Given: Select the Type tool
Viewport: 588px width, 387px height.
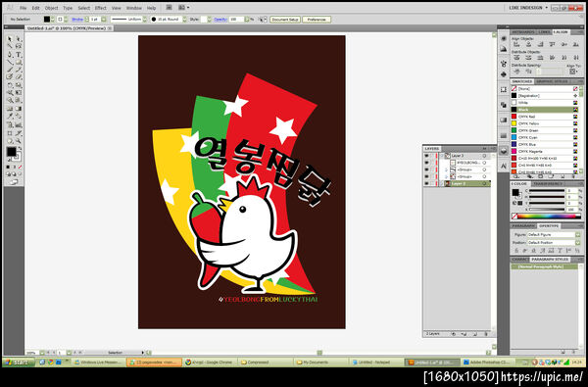Looking at the screenshot, I should pos(19,54).
